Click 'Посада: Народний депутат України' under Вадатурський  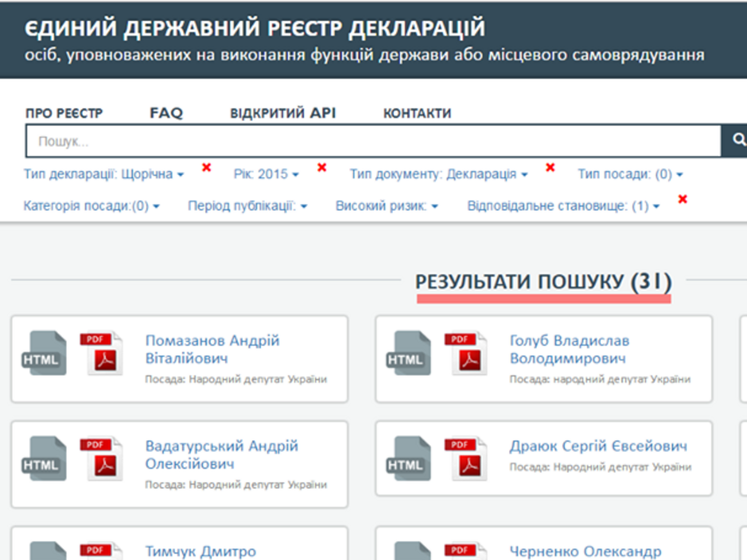[236, 485]
